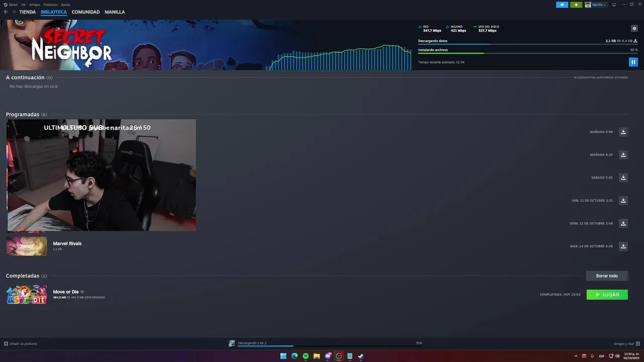Open the notifications bell
The image size is (644, 362).
(x=576, y=5)
